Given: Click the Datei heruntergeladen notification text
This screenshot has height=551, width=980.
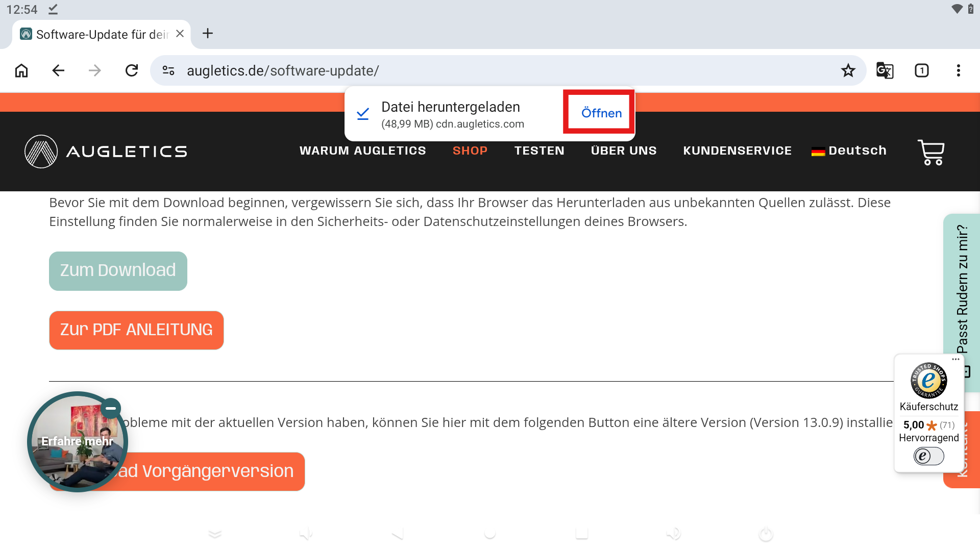Looking at the screenshot, I should tap(451, 107).
